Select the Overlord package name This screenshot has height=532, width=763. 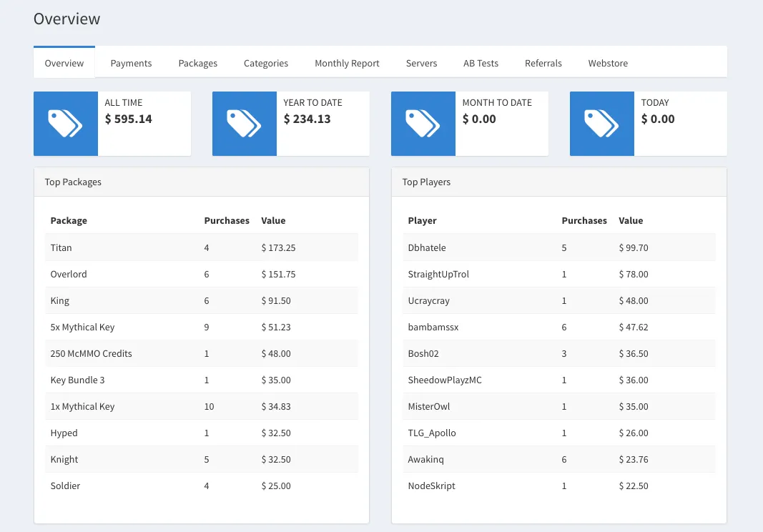[69, 274]
